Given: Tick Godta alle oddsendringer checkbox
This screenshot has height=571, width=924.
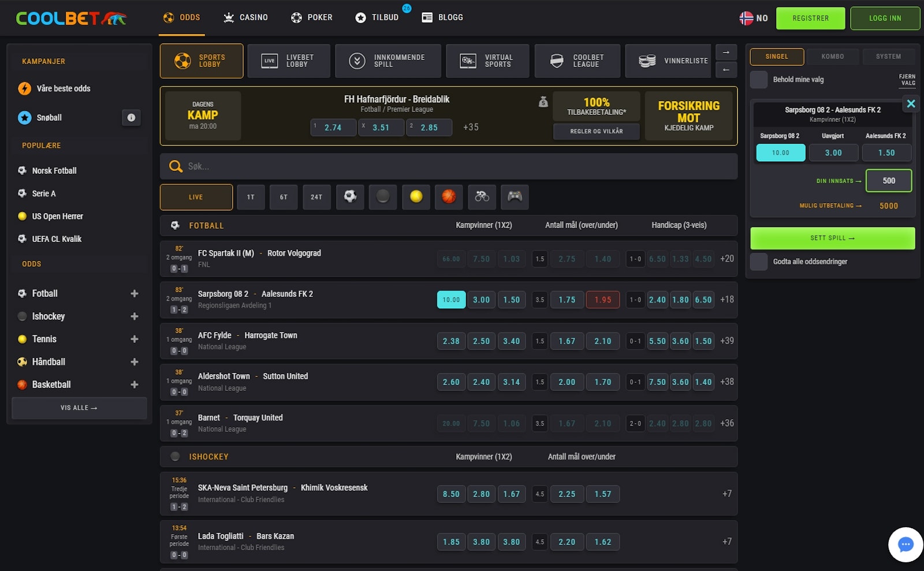Looking at the screenshot, I should point(759,262).
